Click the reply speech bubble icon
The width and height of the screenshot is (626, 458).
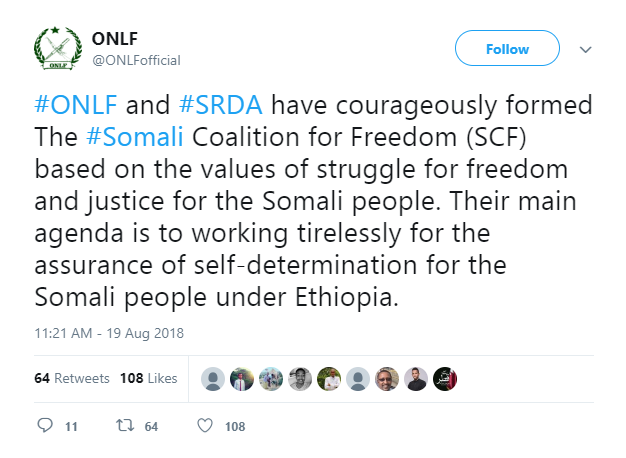(45, 426)
